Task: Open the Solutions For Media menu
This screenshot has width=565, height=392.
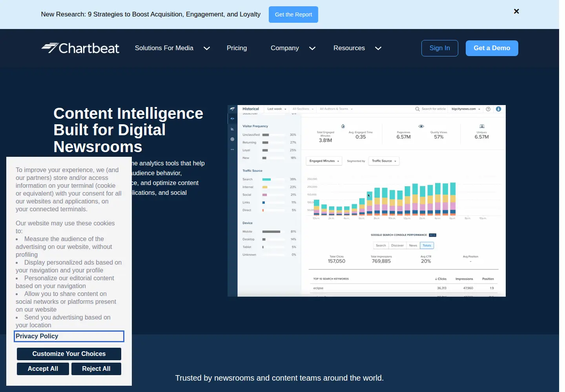Action: click(164, 48)
